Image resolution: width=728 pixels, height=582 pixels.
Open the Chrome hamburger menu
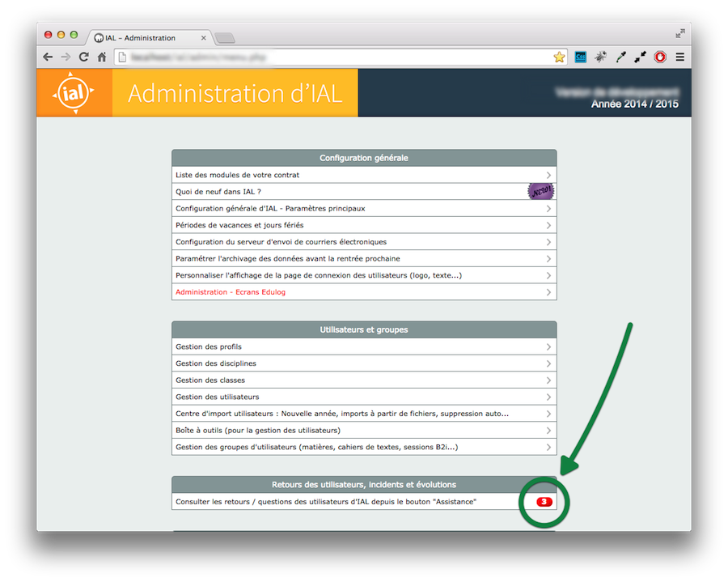coord(680,57)
